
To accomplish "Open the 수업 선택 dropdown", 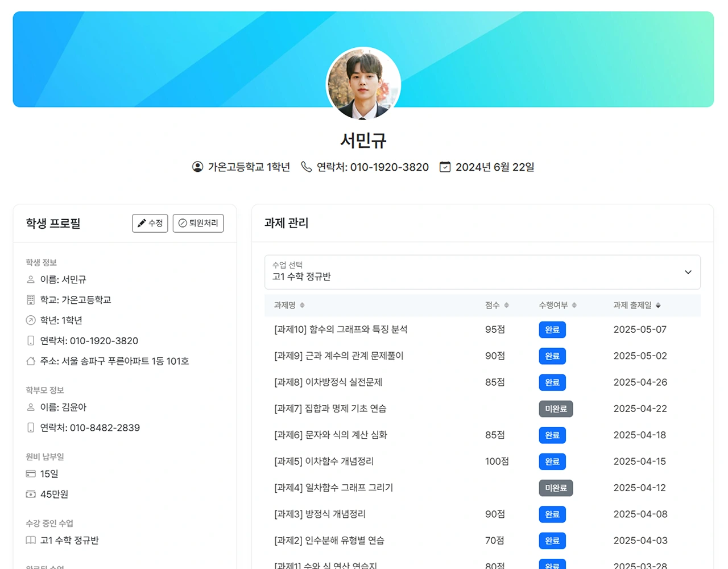I will point(482,272).
